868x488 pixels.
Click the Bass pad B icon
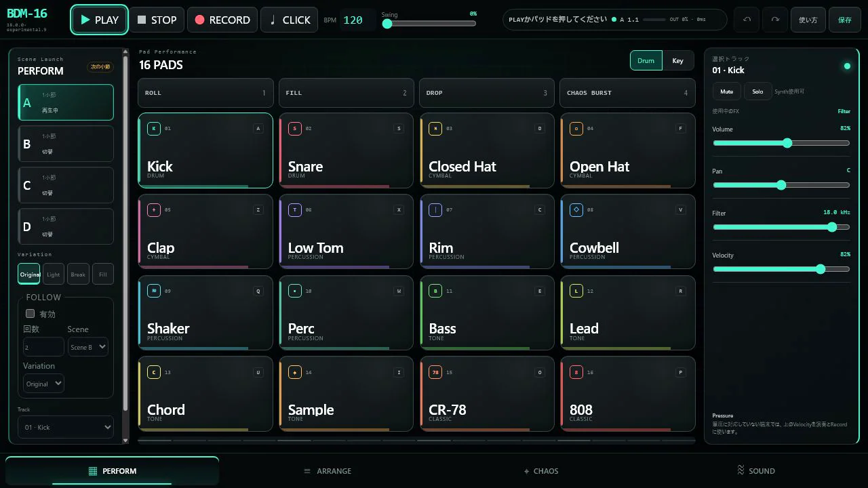[435, 291]
